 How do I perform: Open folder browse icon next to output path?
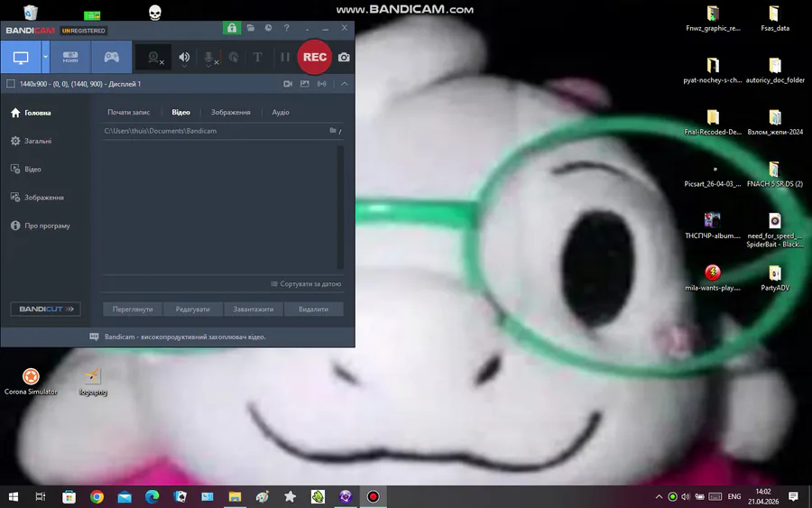[333, 131]
